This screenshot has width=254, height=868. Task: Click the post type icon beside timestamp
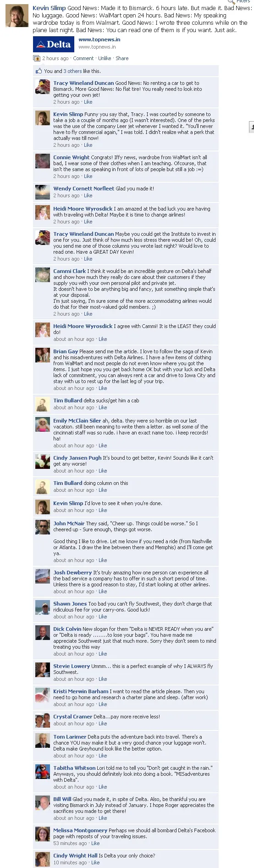tap(37, 58)
